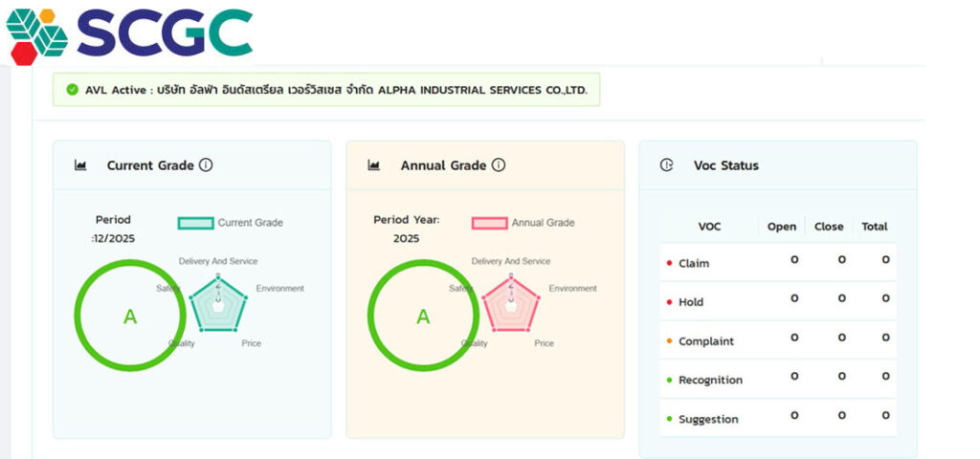Click the Annual Grade chart icon
The height and width of the screenshot is (459, 980).
(373, 165)
